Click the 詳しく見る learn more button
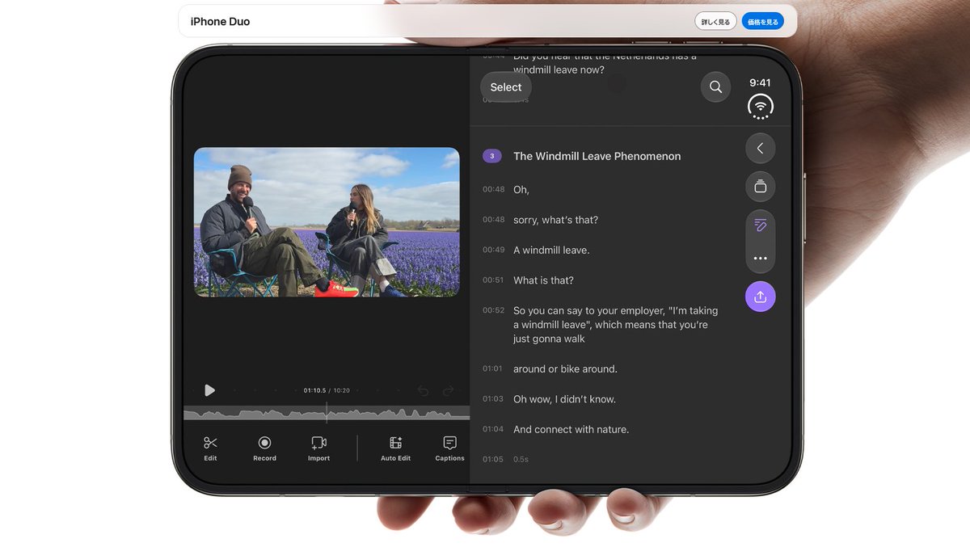Screen dimensions: 970x560 [x=715, y=22]
